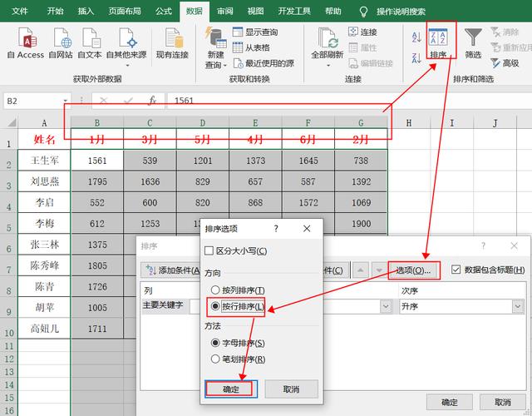Enable the 区分大小写 checkbox
Viewport: 532px width, 416px height.
[x=209, y=250]
